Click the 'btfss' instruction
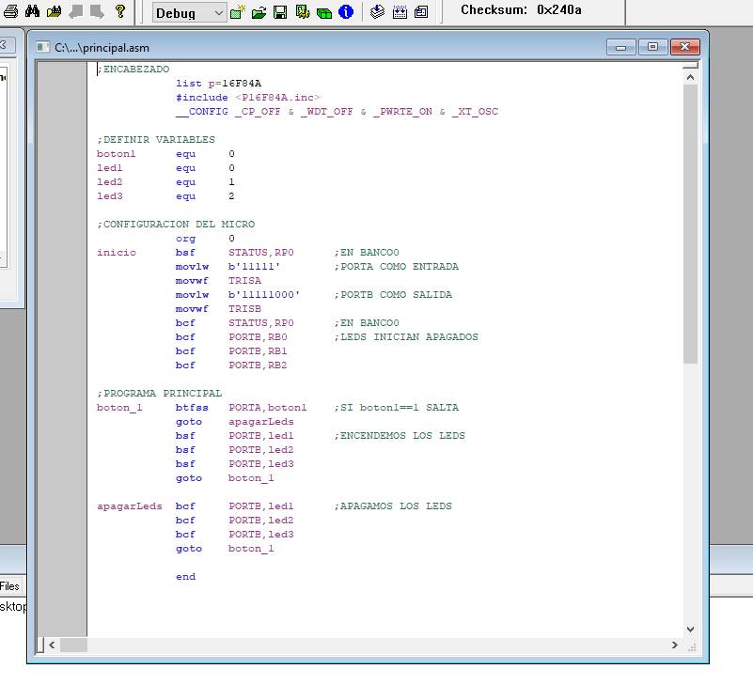The image size is (753, 700). 192,408
